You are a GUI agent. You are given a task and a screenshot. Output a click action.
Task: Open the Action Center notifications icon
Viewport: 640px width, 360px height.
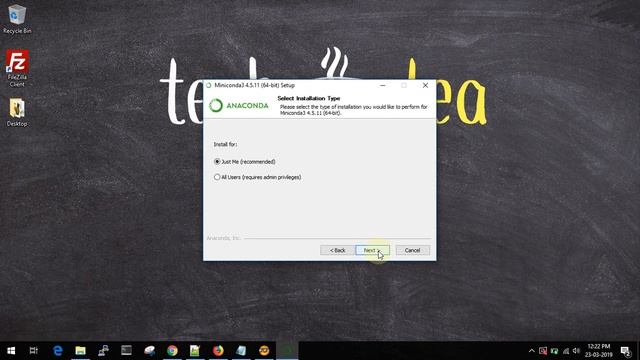click(626, 351)
